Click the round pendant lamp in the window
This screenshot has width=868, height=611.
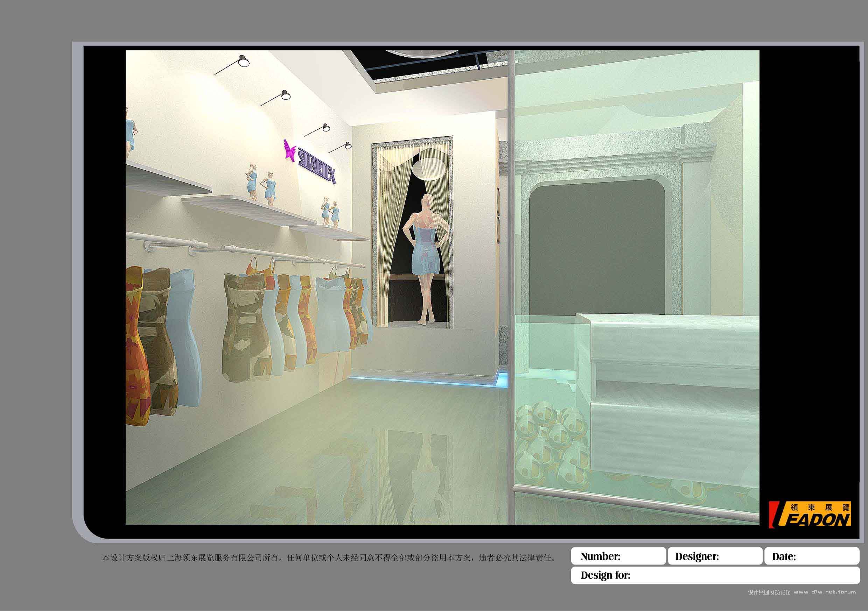429,169
